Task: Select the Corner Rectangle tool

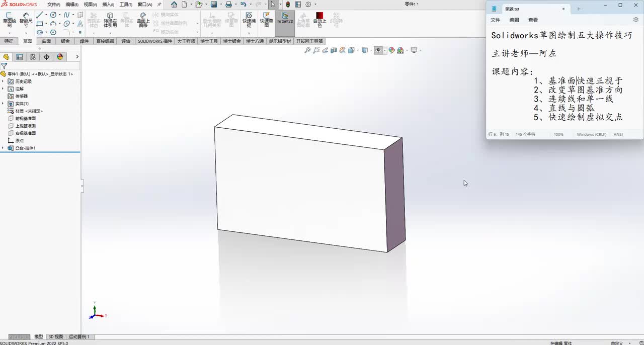Action: 40,24
